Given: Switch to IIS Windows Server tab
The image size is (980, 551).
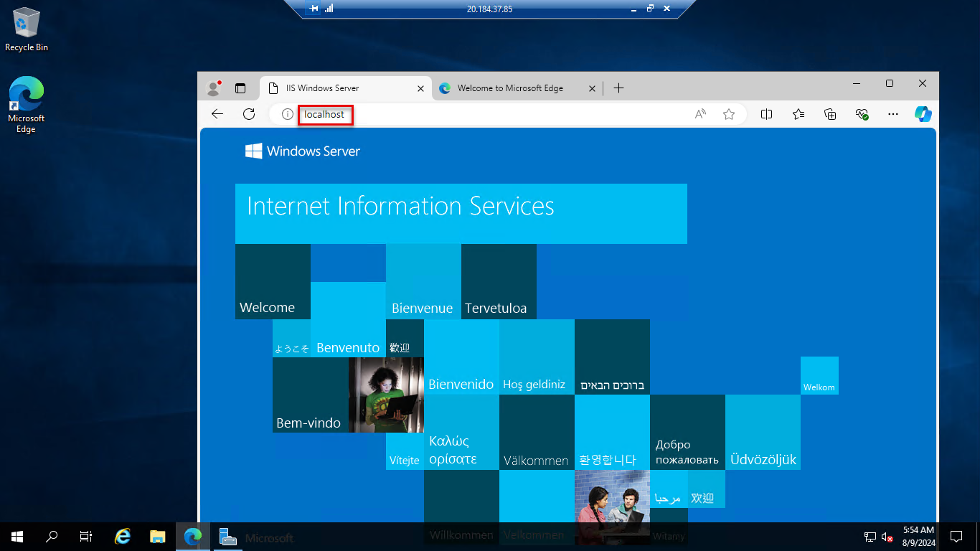Looking at the screenshot, I should click(344, 88).
